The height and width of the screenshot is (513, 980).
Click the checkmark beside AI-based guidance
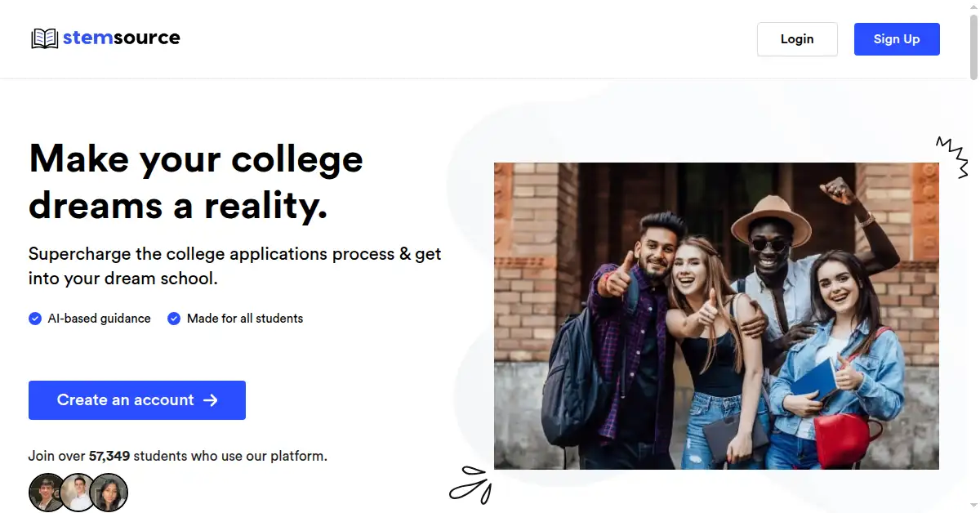[35, 319]
